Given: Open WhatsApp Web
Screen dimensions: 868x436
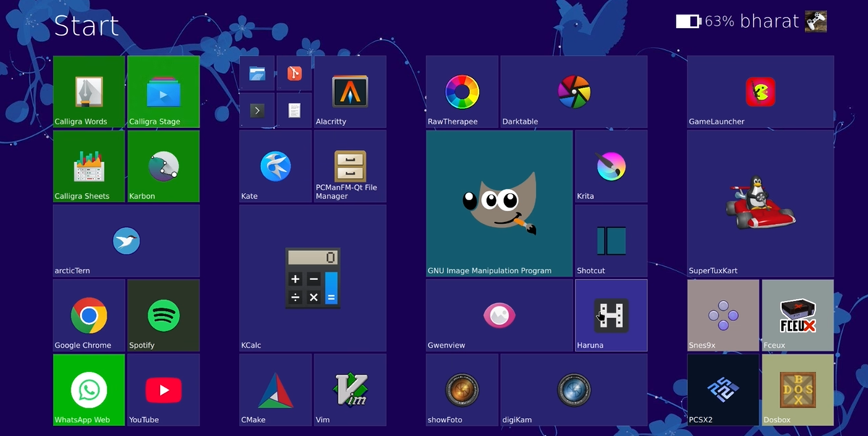Looking at the screenshot, I should point(88,390).
